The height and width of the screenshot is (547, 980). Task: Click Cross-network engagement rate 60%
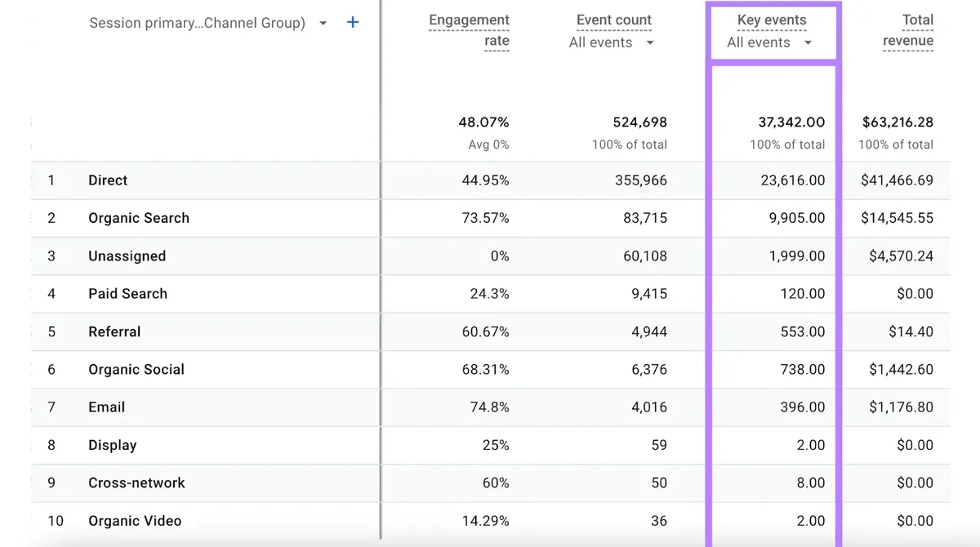496,483
